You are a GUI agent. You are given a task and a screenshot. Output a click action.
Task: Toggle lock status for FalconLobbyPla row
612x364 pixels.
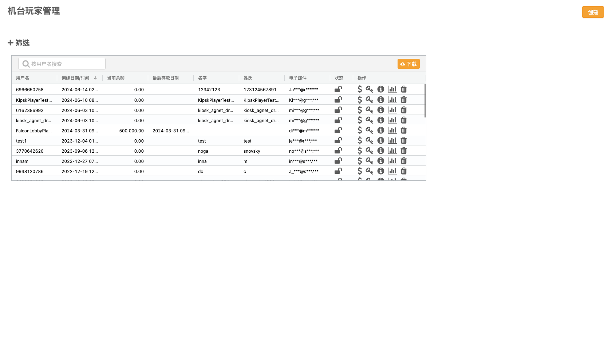[338, 131]
